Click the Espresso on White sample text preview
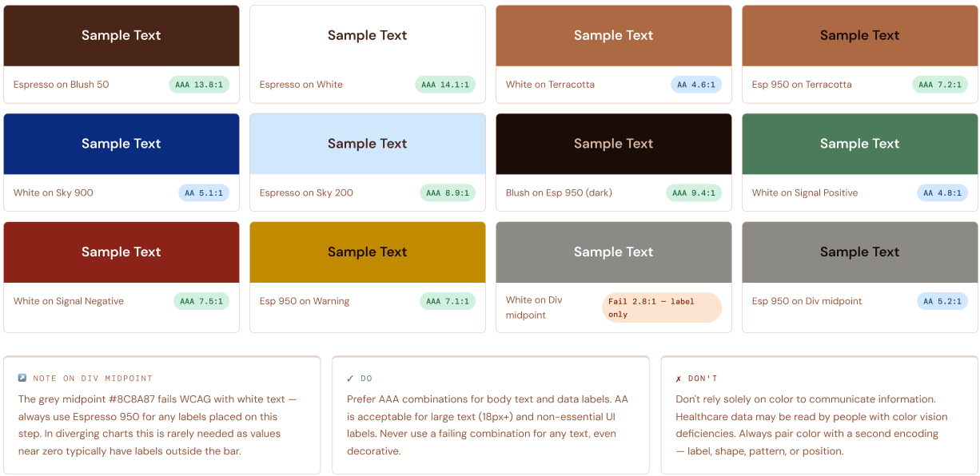Viewport: 980px width, 476px height. point(368,36)
